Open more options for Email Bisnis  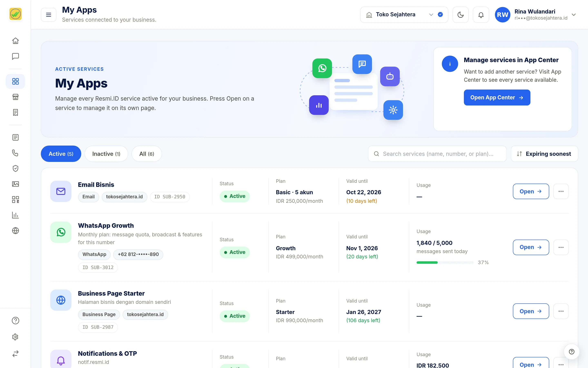(x=561, y=191)
